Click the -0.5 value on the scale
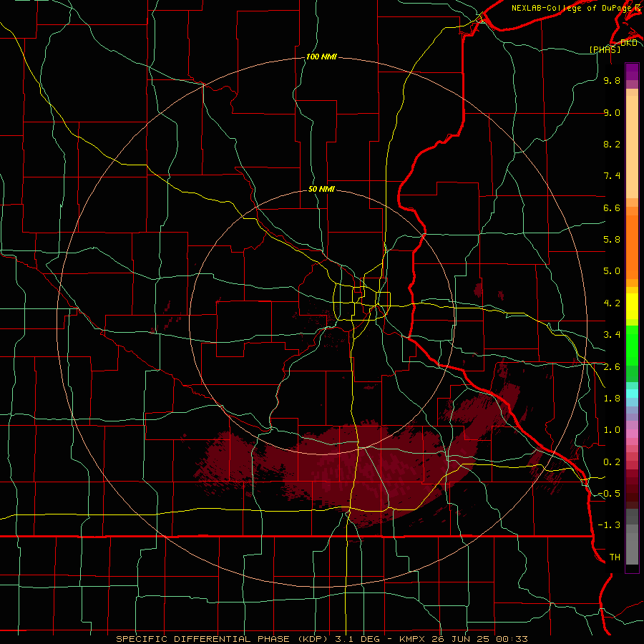Viewport: 644px width, 644px height. tap(609, 494)
